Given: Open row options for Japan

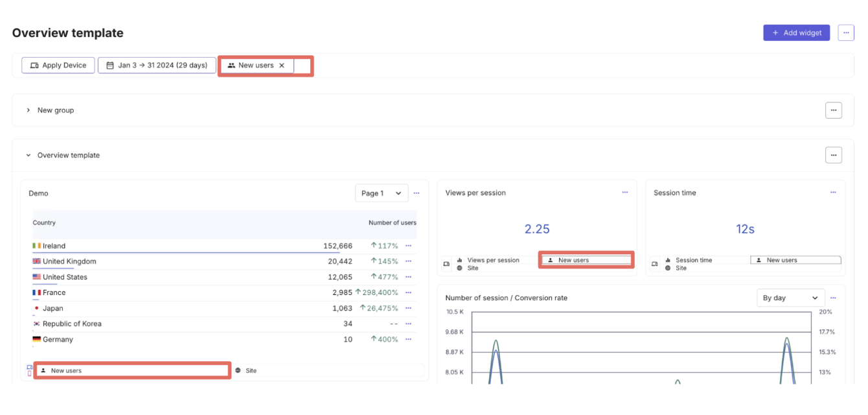Looking at the screenshot, I should 408,308.
